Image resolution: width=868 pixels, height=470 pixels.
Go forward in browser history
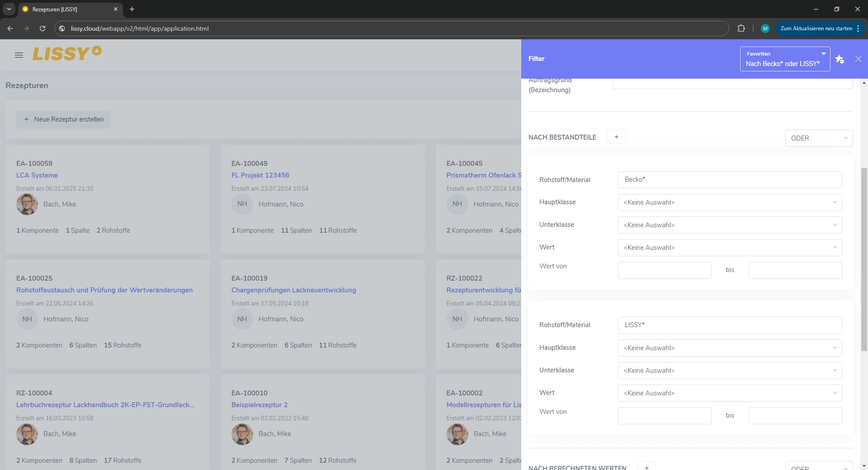pos(26,28)
